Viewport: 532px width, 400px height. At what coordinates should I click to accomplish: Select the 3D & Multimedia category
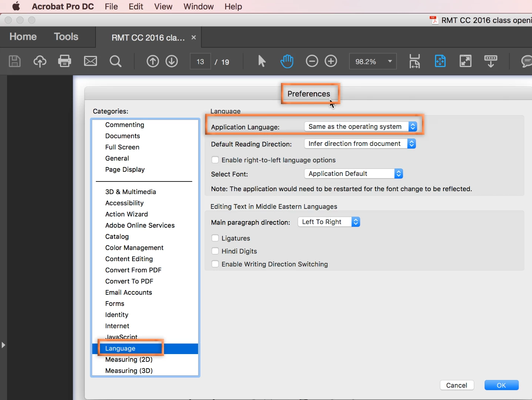point(131,192)
